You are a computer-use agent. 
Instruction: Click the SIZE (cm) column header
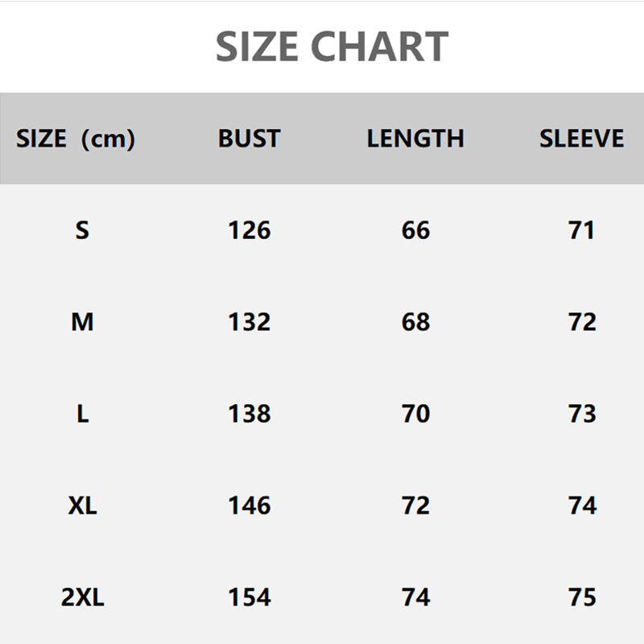coord(76,139)
